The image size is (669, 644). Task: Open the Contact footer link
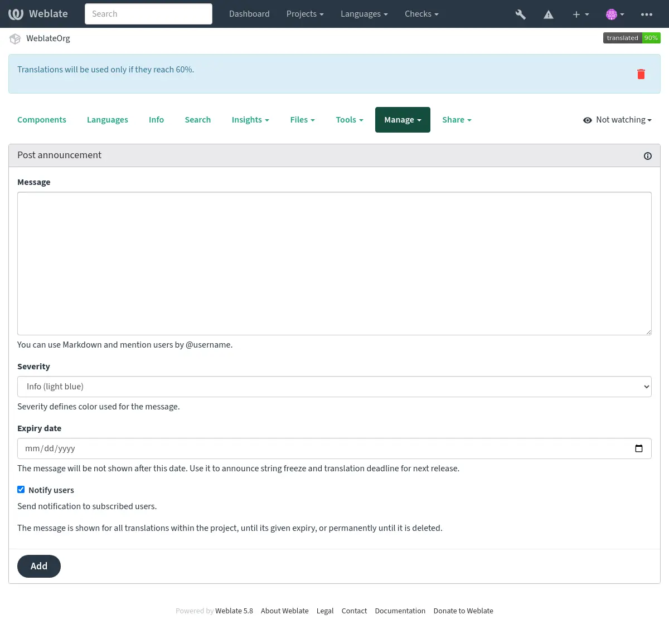pos(354,611)
